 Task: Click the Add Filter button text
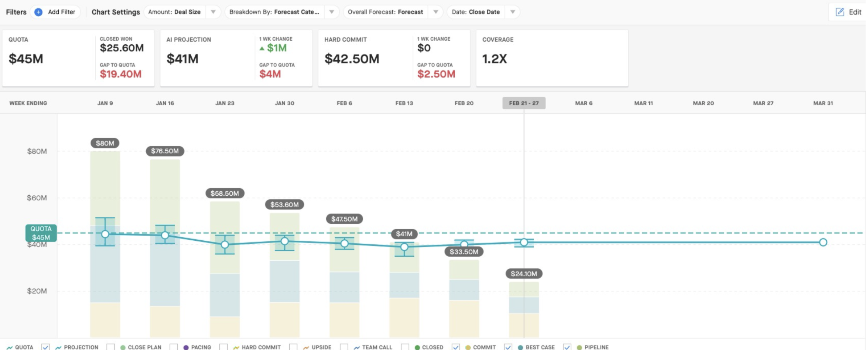pyautogui.click(x=62, y=12)
